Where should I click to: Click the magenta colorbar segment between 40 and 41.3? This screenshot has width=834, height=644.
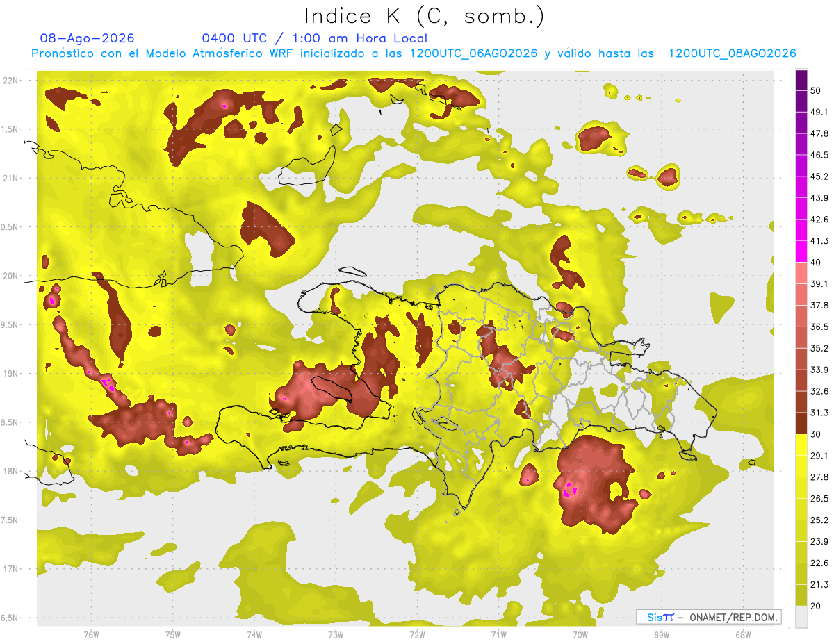[x=801, y=251]
